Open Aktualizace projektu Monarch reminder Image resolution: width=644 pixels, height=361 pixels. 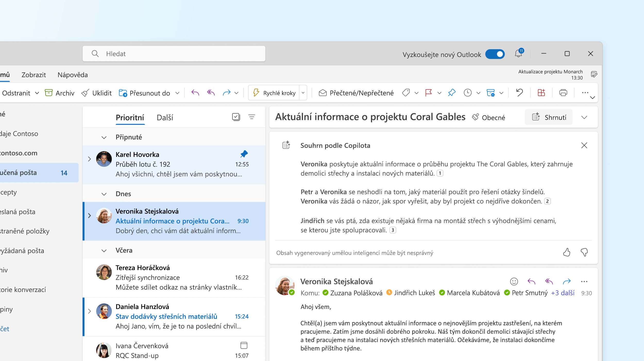[550, 75]
